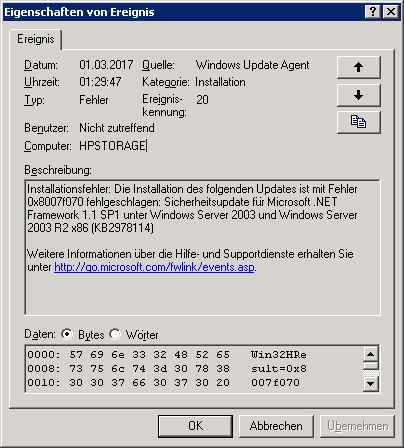Image resolution: width=404 pixels, height=448 pixels.
Task: Click the Ereigniskennung value 20
Action: point(202,100)
